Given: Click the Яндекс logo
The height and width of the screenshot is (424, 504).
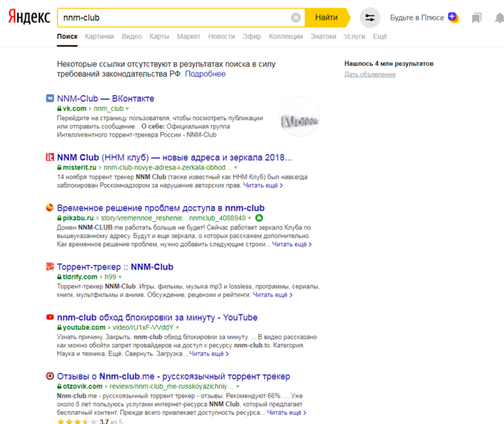Looking at the screenshot, I should (28, 16).
